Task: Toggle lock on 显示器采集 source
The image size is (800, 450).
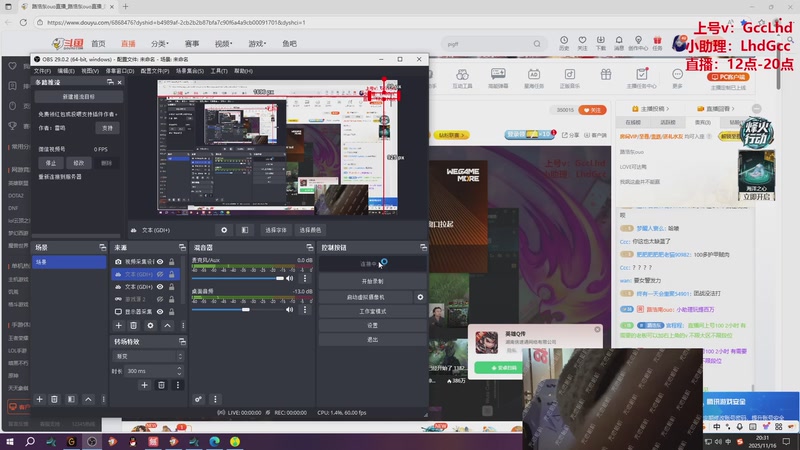Action: [172, 311]
